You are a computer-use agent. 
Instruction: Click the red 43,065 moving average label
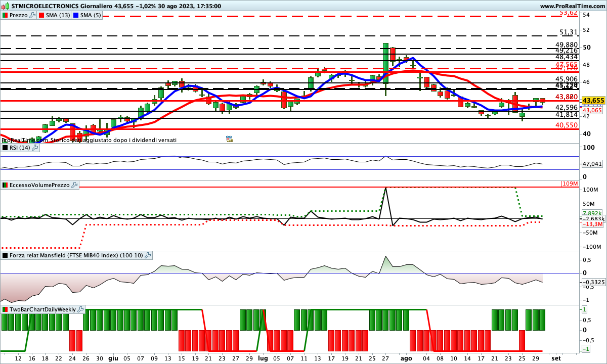592,110
